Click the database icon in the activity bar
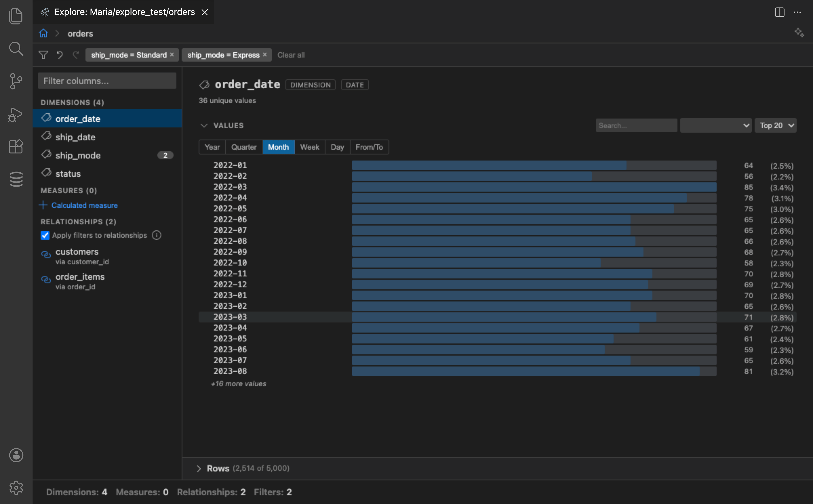The height and width of the screenshot is (504, 813). pyautogui.click(x=16, y=179)
